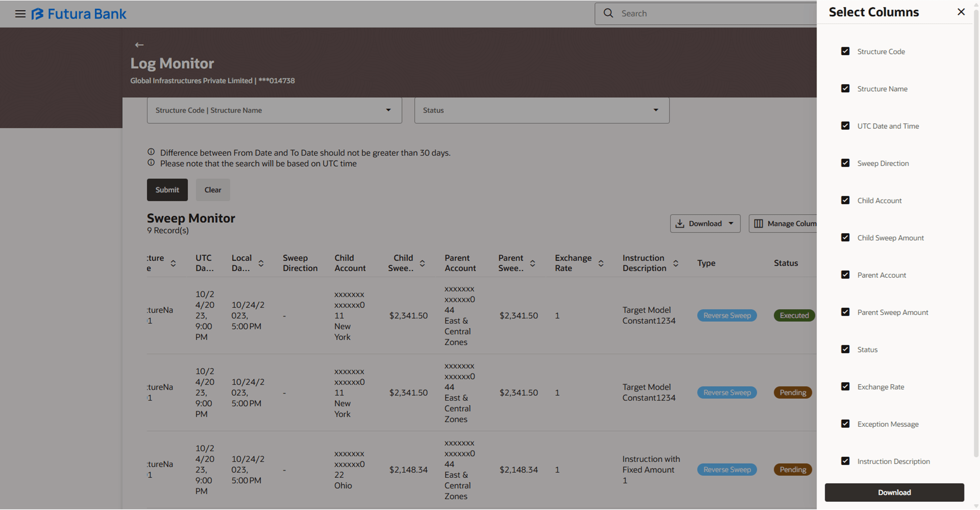980x510 pixels.
Task: Open the Download options dropdown above the table
Action: 705,223
